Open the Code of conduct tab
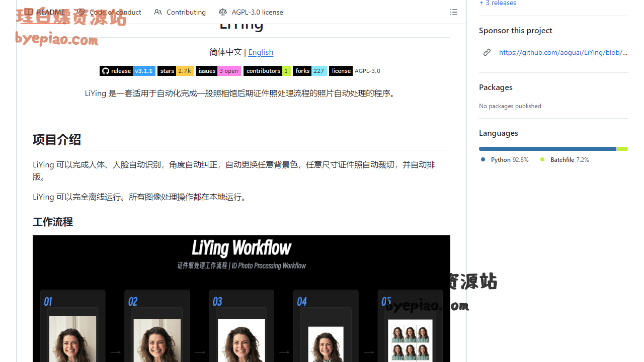 point(109,12)
